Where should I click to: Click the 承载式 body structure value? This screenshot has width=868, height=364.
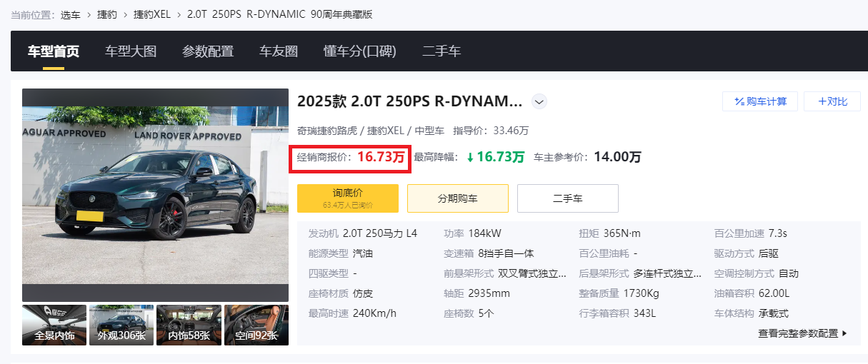774,313
